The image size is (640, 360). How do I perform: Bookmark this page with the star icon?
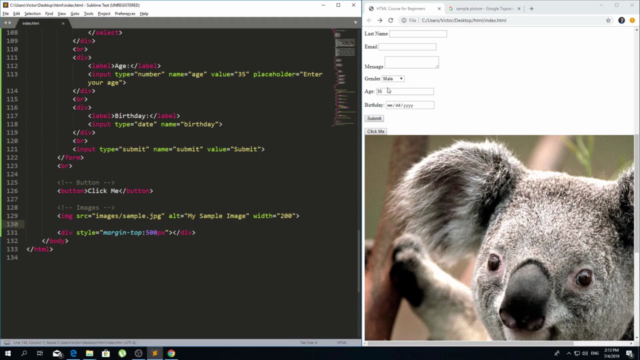coord(608,20)
